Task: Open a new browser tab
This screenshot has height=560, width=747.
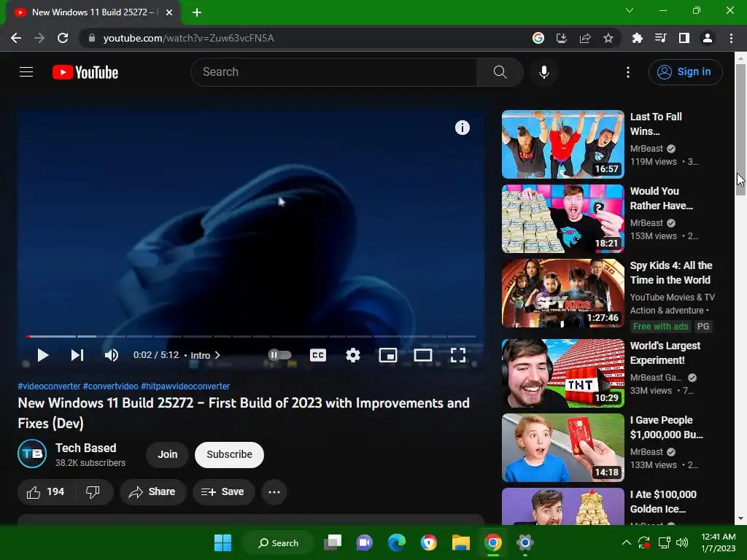Action: (197, 12)
